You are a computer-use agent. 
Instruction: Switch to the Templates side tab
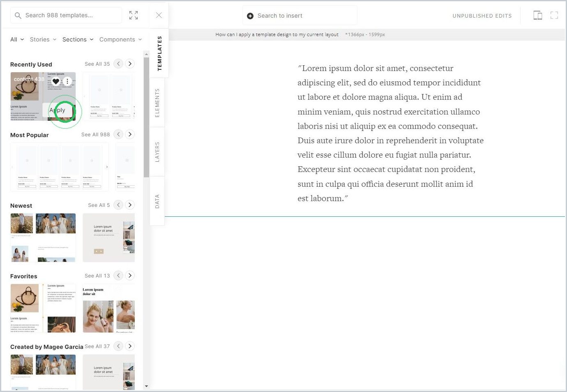159,53
